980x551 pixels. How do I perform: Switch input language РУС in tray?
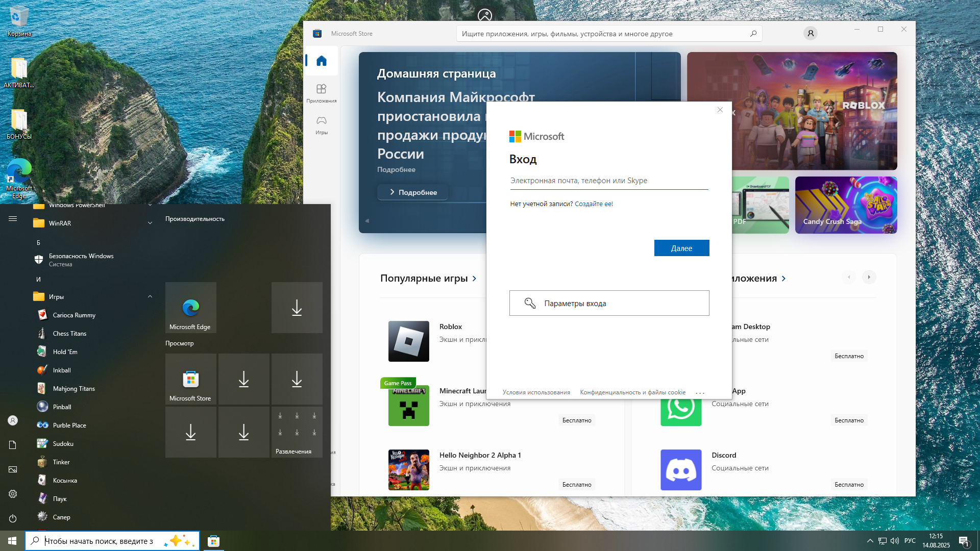click(910, 541)
